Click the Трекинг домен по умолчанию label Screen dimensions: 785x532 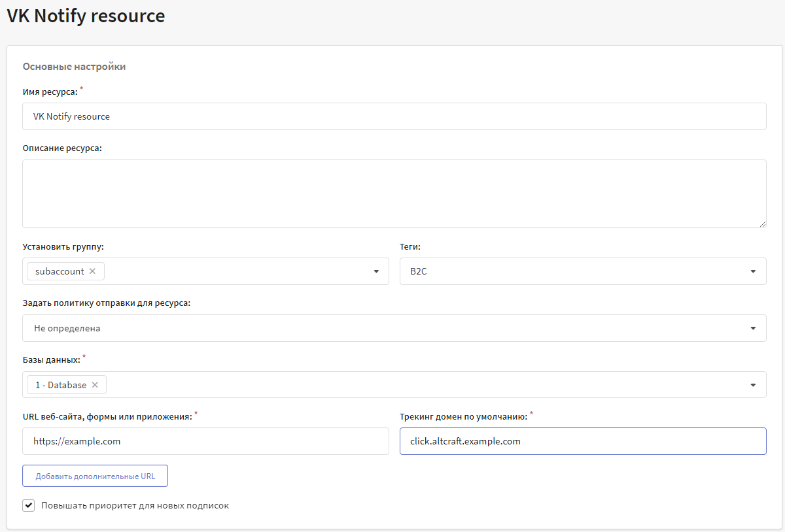pos(464,417)
